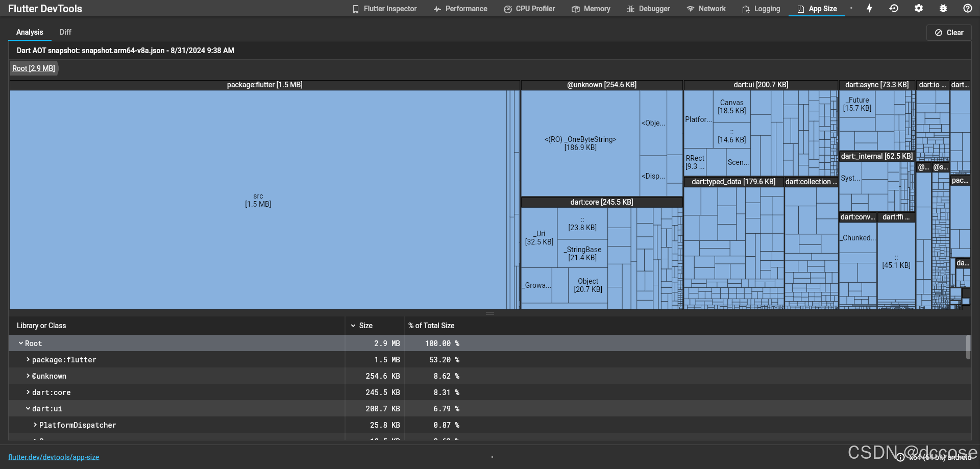Viewport: 980px width, 469px height.
Task: Open the help question mark icon
Action: pyautogui.click(x=967, y=8)
